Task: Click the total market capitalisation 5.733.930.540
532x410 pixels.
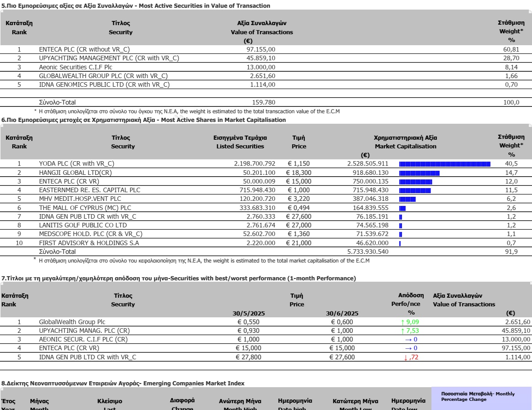Action: coord(368,252)
